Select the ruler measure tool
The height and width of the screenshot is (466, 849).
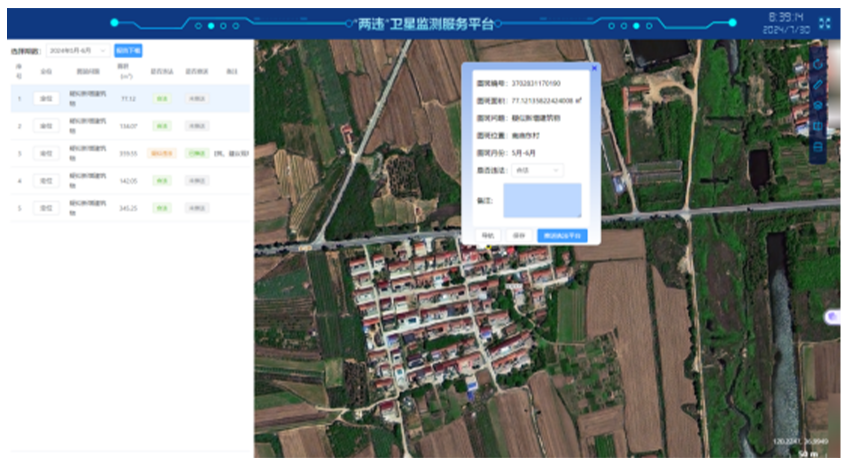(x=818, y=85)
